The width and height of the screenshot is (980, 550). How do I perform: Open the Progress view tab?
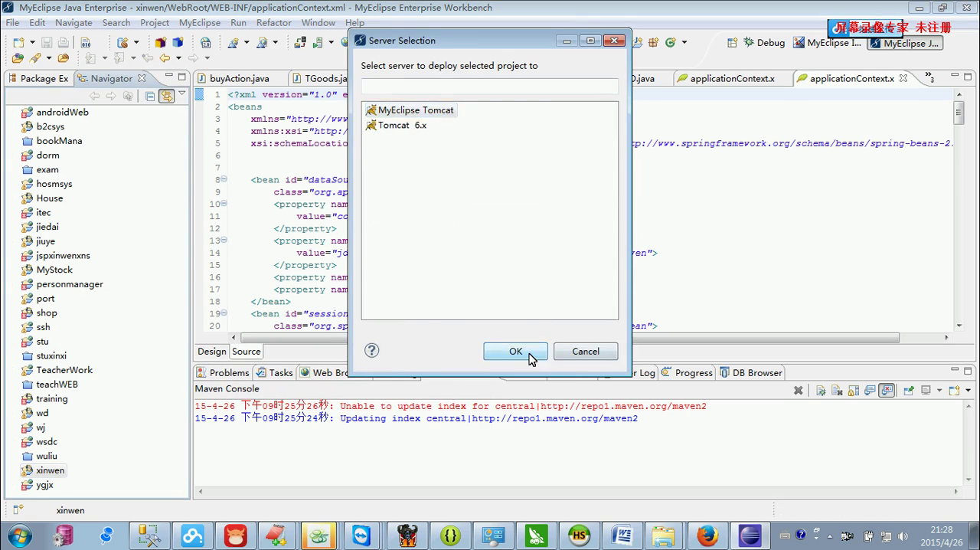pos(687,373)
